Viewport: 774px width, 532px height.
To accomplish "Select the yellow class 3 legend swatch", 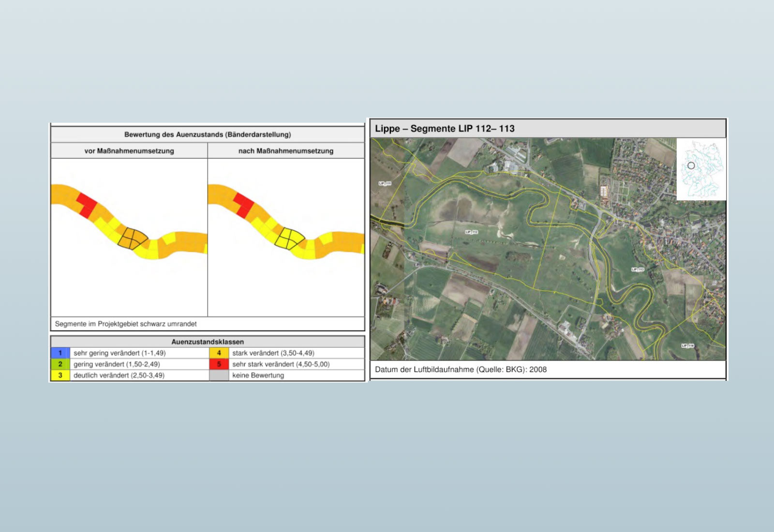I will (60, 375).
